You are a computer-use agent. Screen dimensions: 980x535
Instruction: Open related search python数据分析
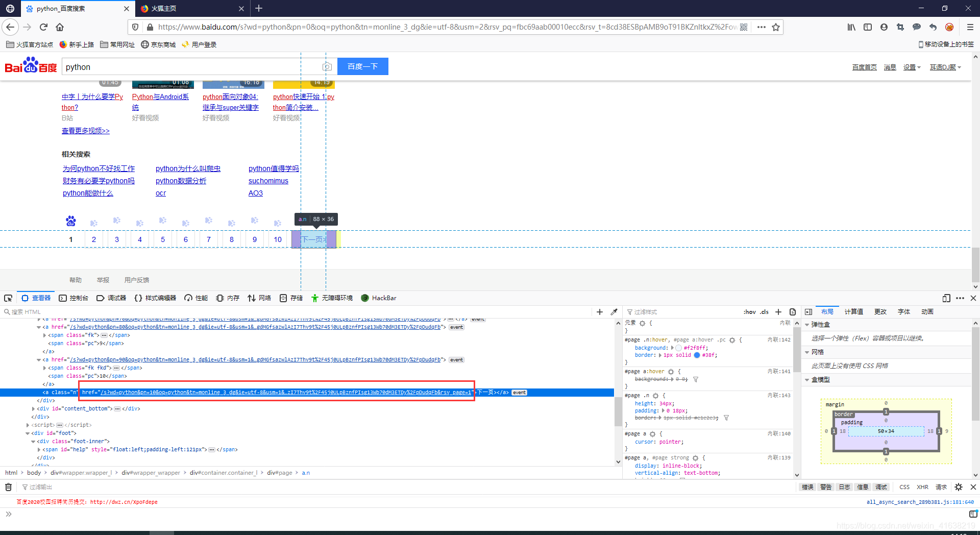pyautogui.click(x=181, y=181)
